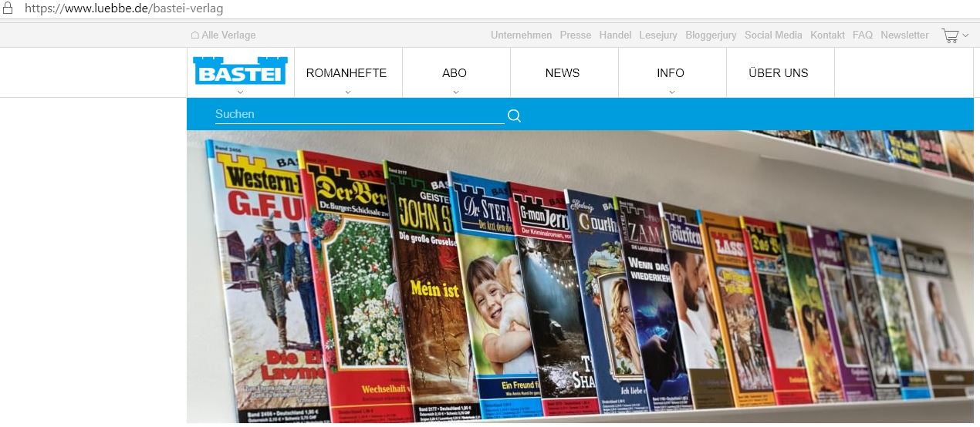Click the magnifying glass search icon
Screen dimensions: 980x427
click(x=514, y=116)
